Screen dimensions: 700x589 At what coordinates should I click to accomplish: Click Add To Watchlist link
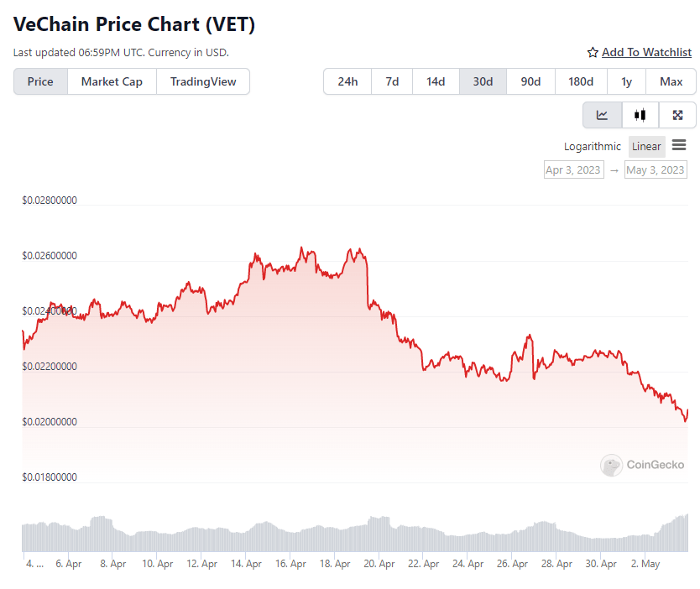click(x=646, y=53)
